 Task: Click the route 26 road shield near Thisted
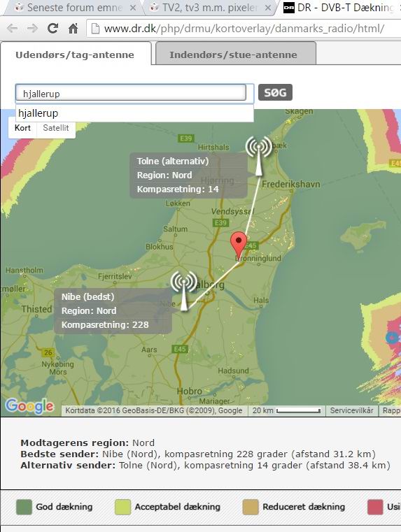point(48,352)
